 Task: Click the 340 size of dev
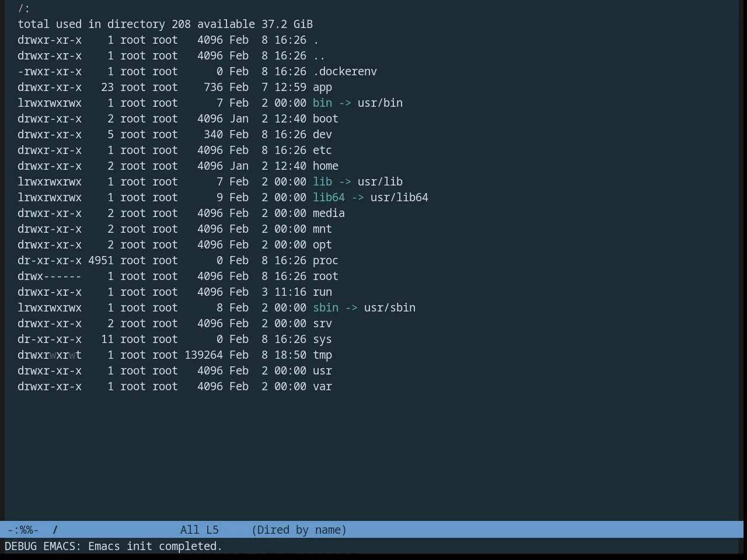point(213,135)
